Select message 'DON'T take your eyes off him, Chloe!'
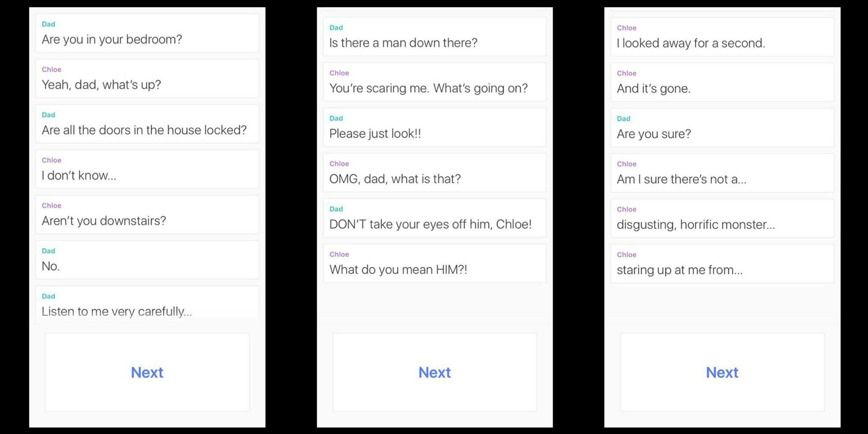Viewport: 868px width, 434px height. pyautogui.click(x=435, y=218)
